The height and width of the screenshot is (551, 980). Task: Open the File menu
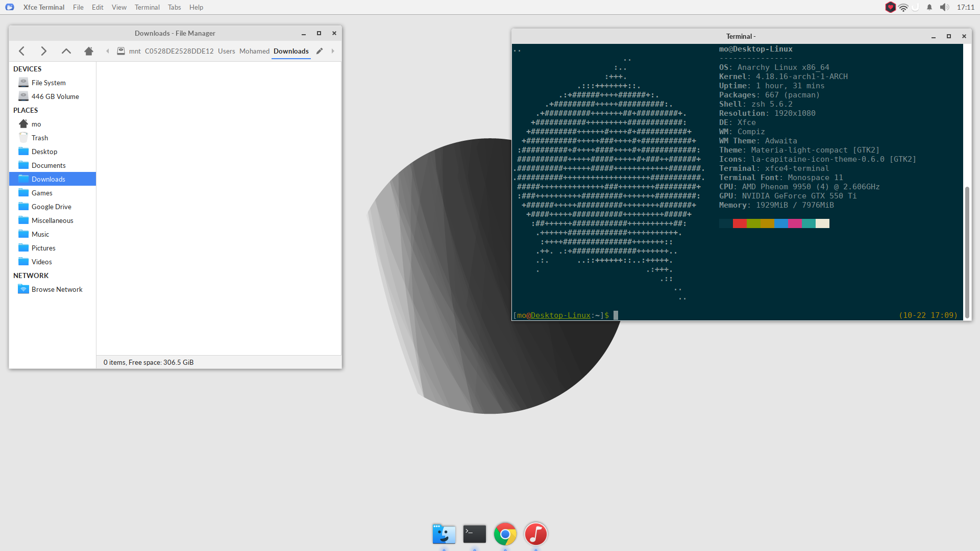(78, 7)
